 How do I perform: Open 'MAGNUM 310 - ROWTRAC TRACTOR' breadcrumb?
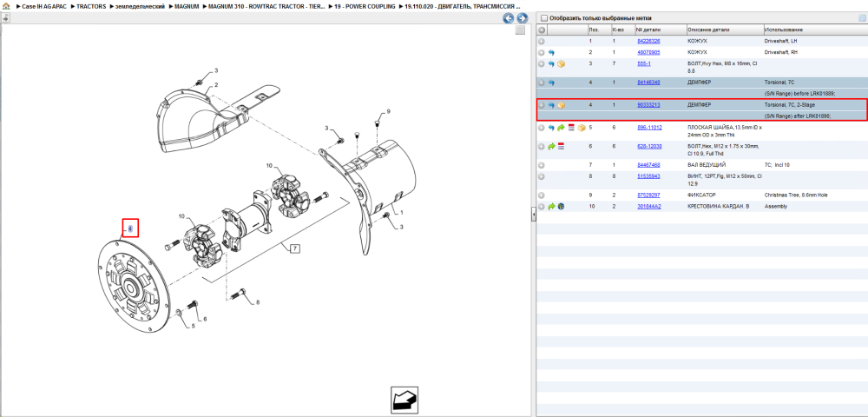(x=266, y=7)
